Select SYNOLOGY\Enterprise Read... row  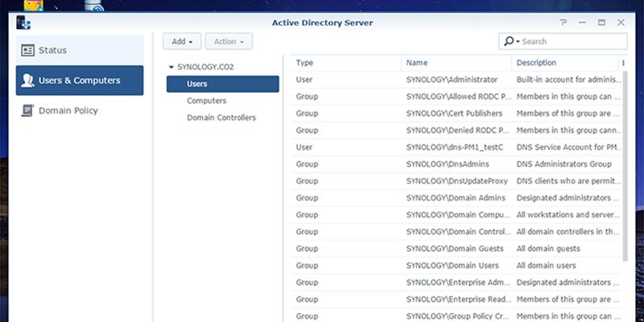tap(456, 299)
